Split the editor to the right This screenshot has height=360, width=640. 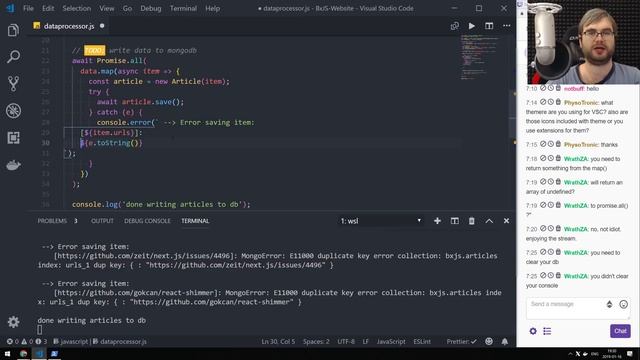tap(489, 26)
